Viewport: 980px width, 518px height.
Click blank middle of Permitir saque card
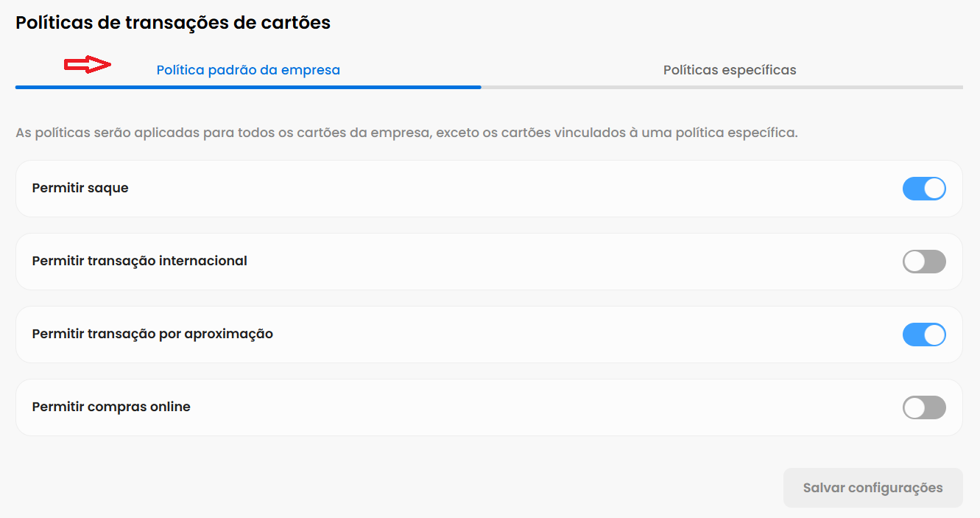(515, 189)
